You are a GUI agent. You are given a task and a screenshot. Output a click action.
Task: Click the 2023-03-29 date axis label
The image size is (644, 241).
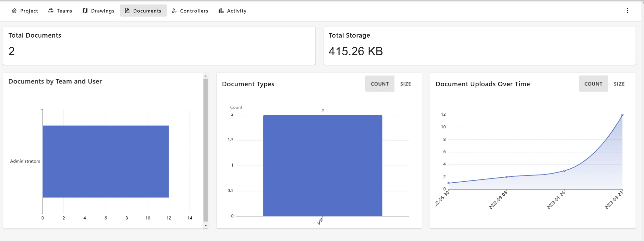point(614,200)
